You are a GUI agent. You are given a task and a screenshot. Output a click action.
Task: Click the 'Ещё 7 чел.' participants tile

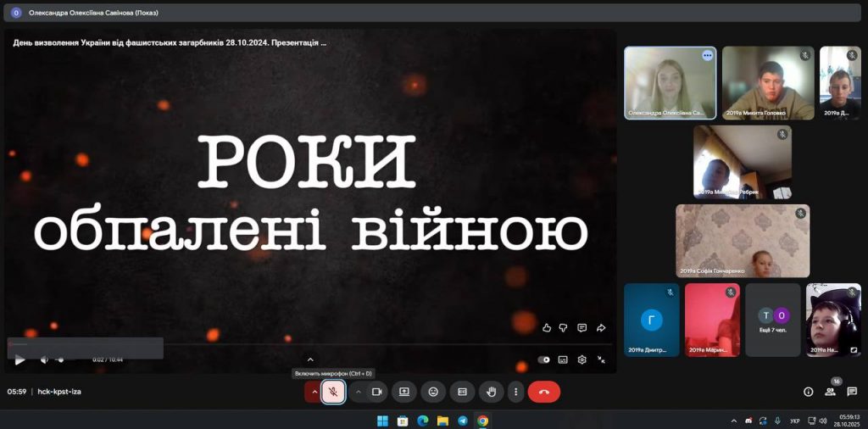pyautogui.click(x=773, y=320)
